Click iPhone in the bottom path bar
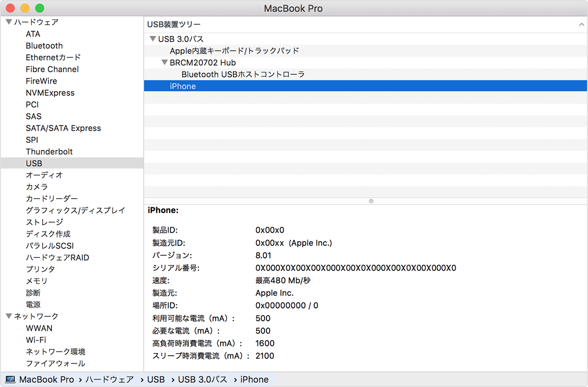The height and width of the screenshot is (387, 588). pyautogui.click(x=254, y=380)
